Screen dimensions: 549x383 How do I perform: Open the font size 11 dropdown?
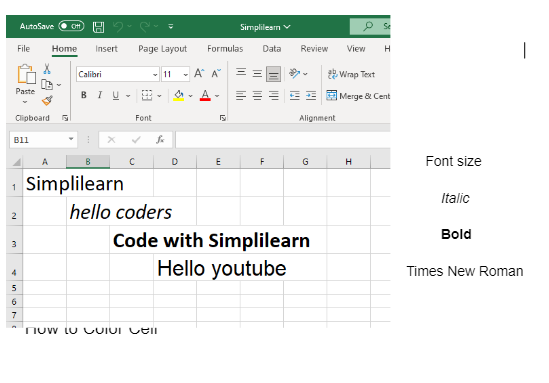click(x=185, y=75)
